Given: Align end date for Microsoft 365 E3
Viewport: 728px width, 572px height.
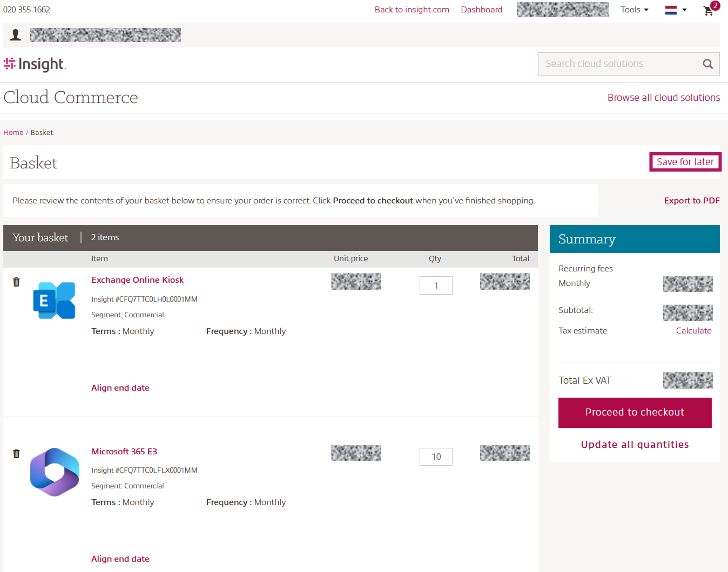Looking at the screenshot, I should [x=120, y=559].
